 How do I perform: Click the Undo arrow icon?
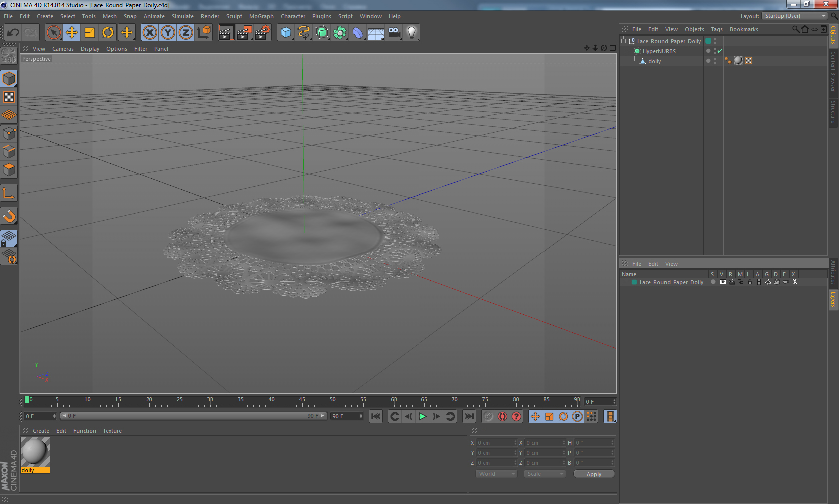click(13, 33)
